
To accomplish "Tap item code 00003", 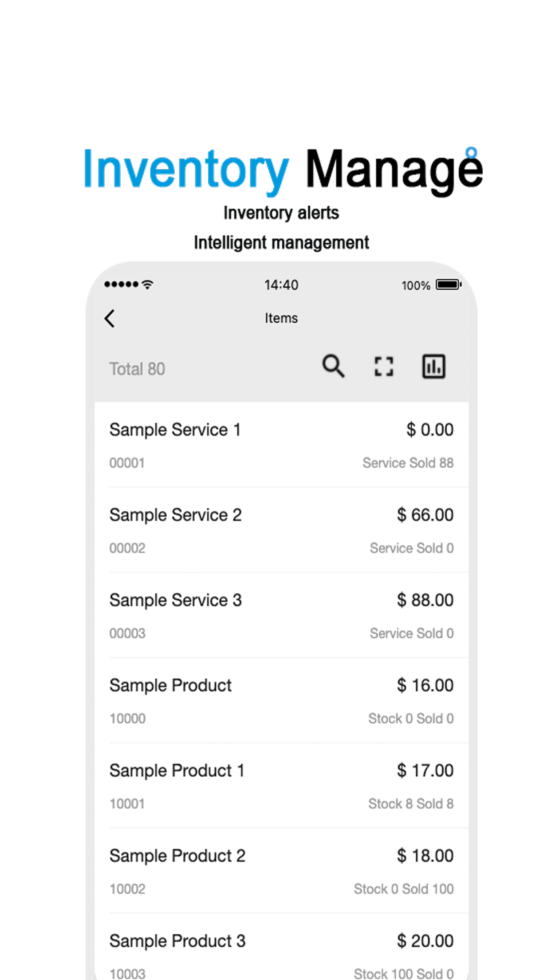I will [127, 633].
